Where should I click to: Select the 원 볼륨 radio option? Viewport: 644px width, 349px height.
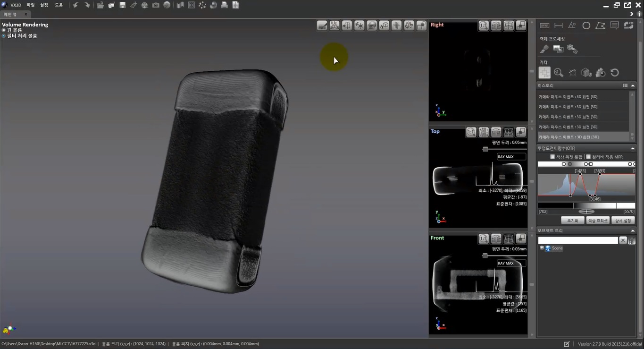coord(4,30)
